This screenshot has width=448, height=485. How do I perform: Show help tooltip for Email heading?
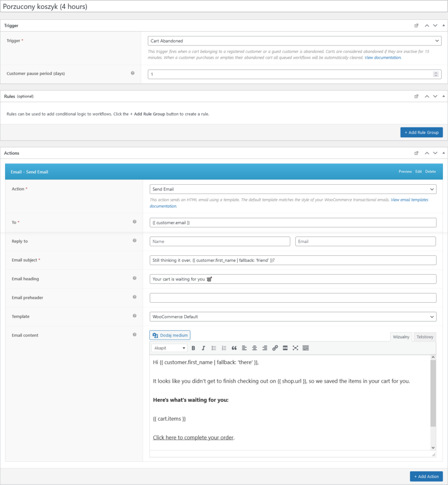tap(134, 278)
